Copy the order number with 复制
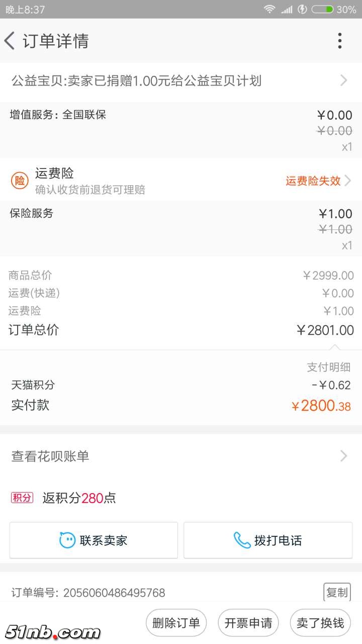 (337, 593)
